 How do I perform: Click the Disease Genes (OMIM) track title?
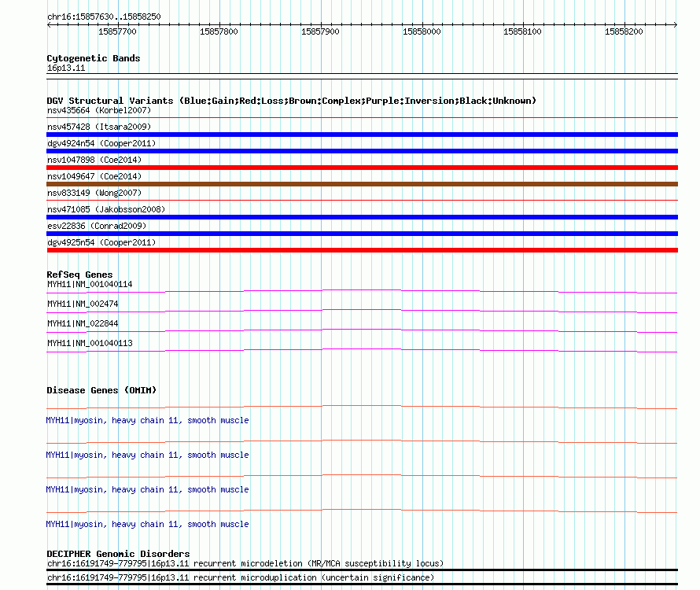[101, 390]
